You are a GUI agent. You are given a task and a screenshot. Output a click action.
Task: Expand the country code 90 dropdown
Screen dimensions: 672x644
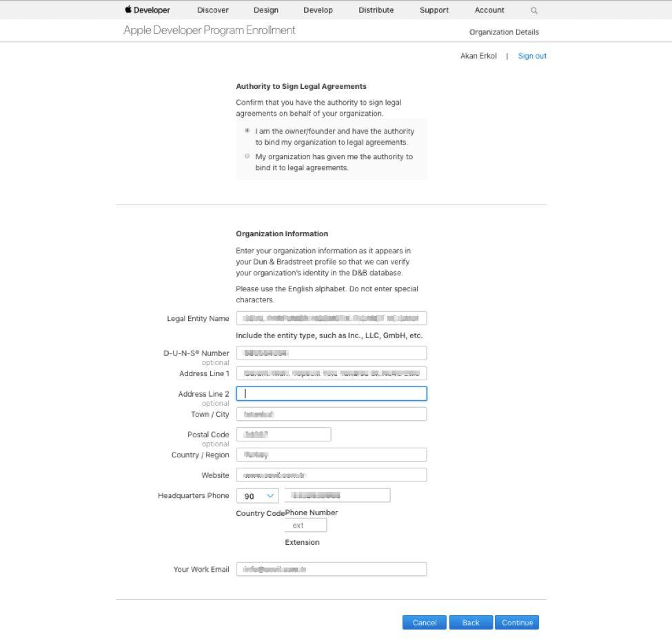(257, 496)
